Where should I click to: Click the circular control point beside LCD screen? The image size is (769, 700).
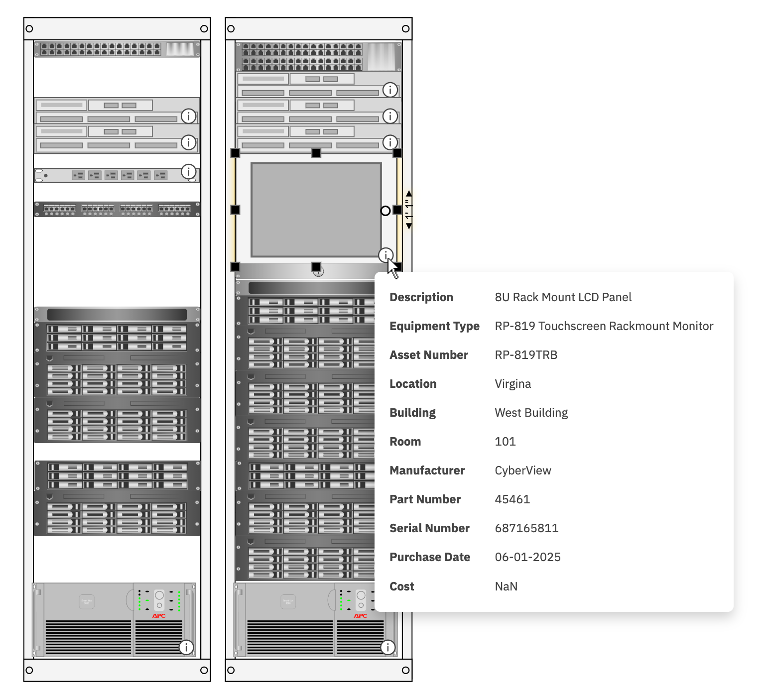[385, 211]
